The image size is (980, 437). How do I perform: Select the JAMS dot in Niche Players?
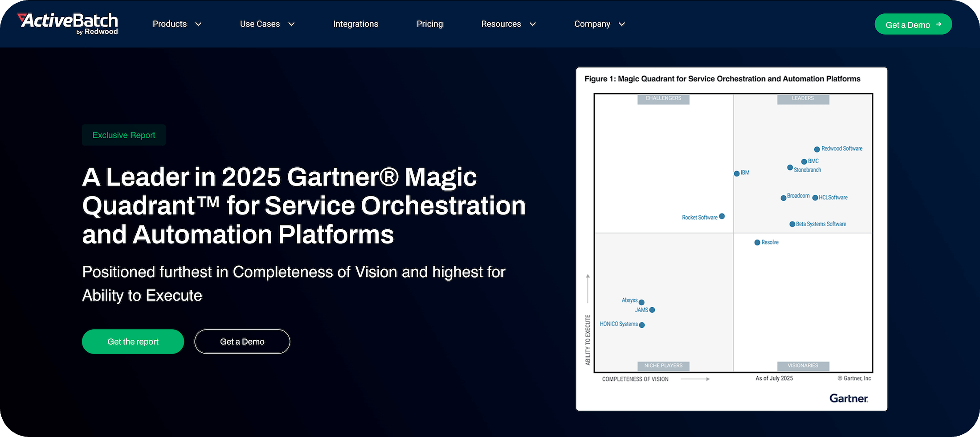[652, 309]
